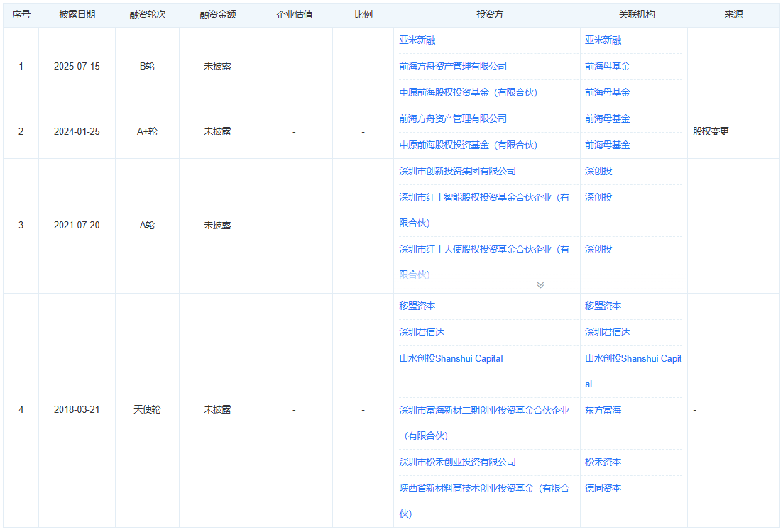
Task: Click the 德同资本 related institution link
Action: (603, 488)
